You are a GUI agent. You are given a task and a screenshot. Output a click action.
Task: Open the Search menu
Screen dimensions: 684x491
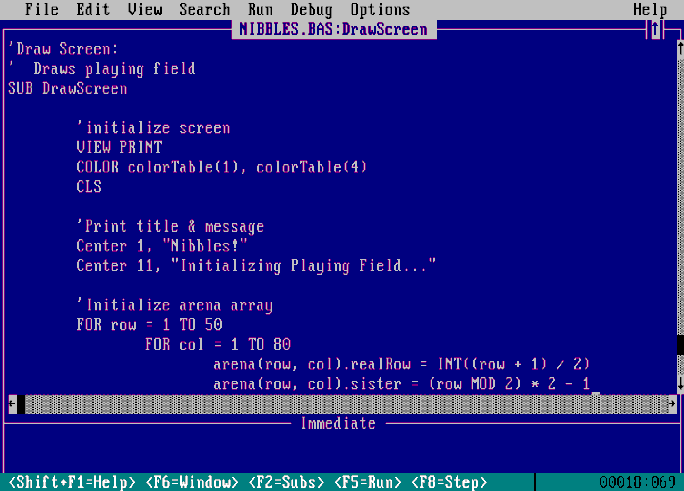coord(205,9)
